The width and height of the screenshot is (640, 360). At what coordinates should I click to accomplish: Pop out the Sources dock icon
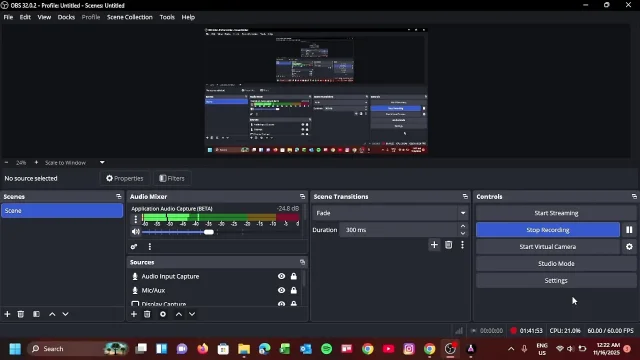pos(302,262)
